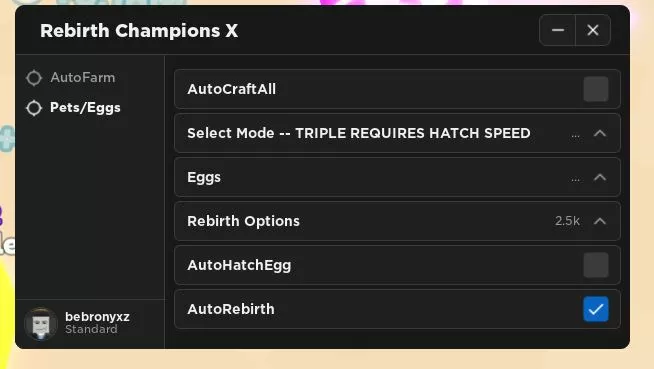Close the Rebirth Champions X panel
Viewport: 654px width, 369px height.
point(593,30)
